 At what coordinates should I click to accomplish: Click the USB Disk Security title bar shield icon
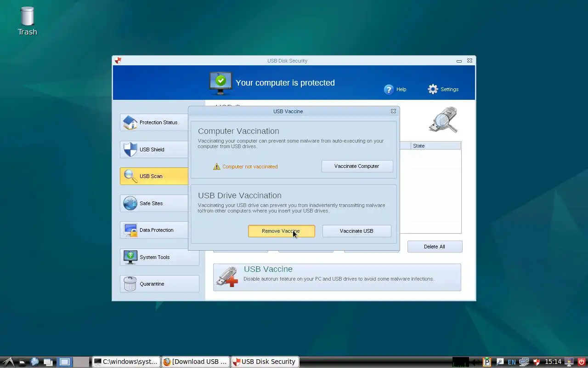[x=118, y=60]
